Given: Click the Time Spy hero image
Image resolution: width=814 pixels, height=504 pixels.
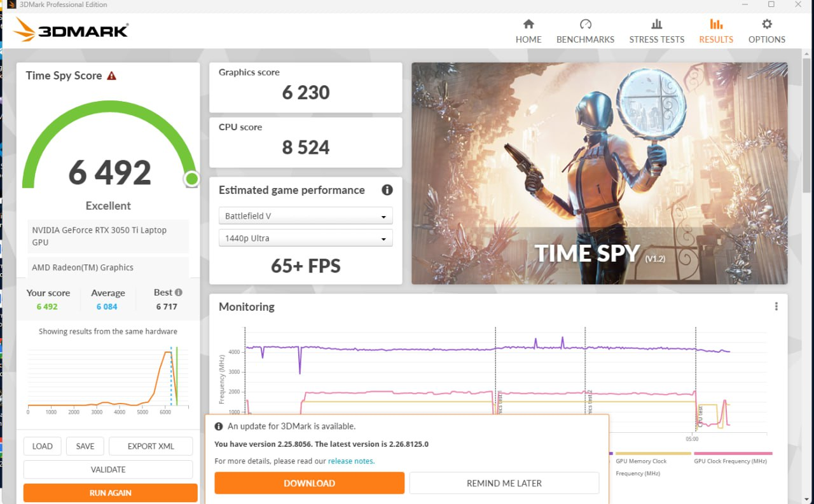Looking at the screenshot, I should [x=599, y=173].
